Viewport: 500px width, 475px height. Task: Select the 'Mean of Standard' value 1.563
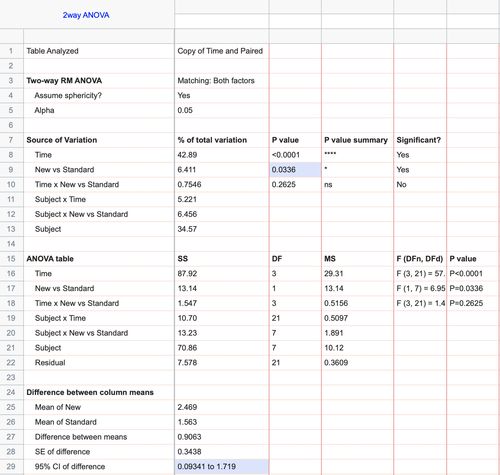[x=221, y=422]
